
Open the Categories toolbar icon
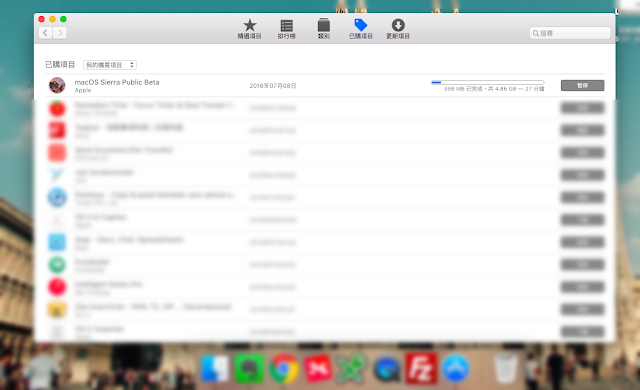tap(324, 29)
